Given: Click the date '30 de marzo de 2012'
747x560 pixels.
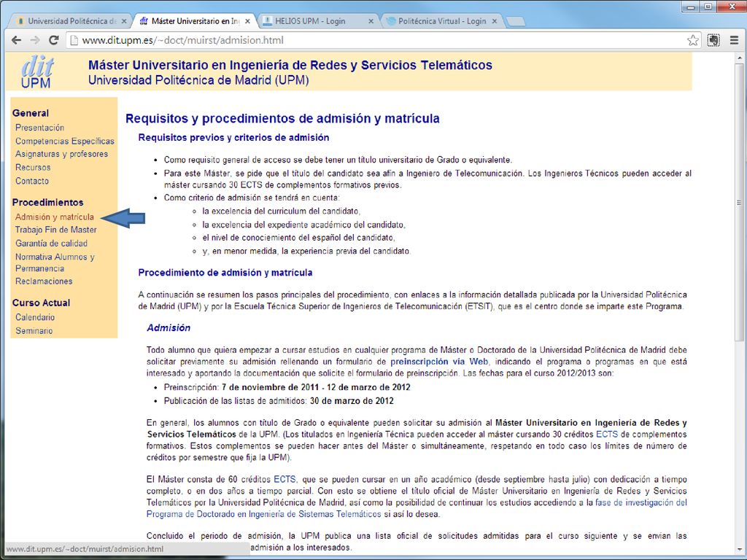Looking at the screenshot, I should click(352, 401).
